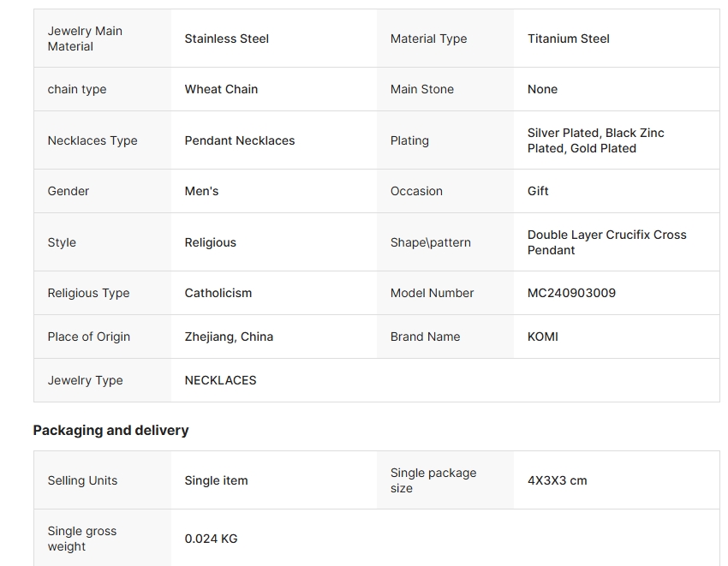Select the Titanium Steel material type value
Screen dimensions: 728x566
(x=569, y=39)
